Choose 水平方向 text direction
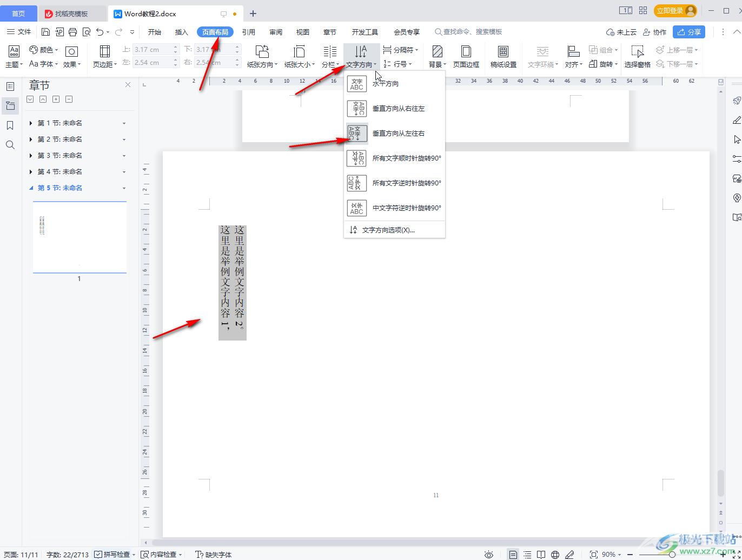The image size is (742, 560). 394,84
